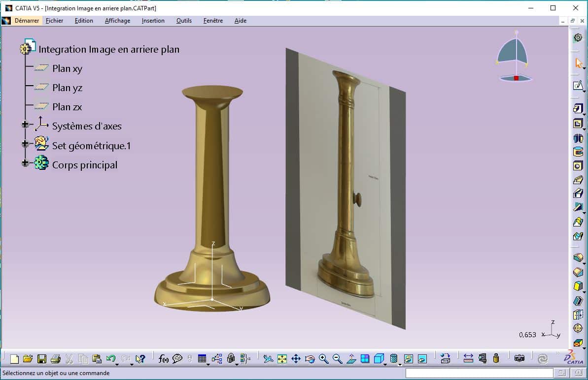Open the Design Table dropdown arrow

pos(208,364)
